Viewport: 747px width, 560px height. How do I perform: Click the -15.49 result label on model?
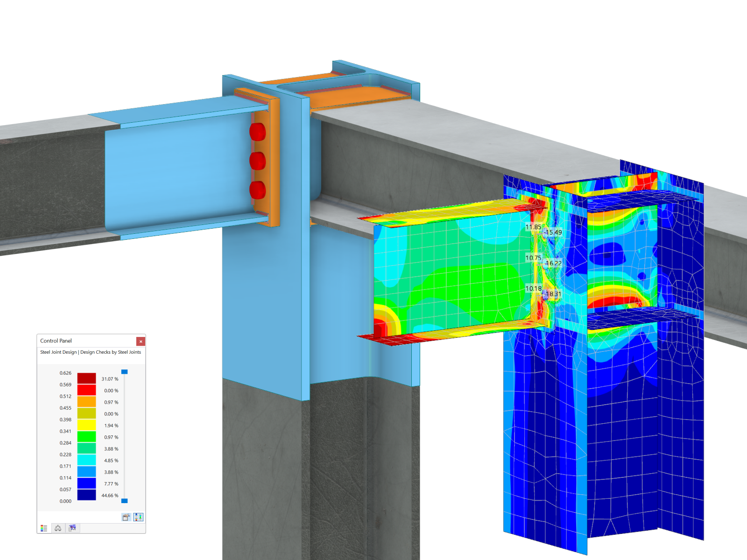(x=553, y=232)
